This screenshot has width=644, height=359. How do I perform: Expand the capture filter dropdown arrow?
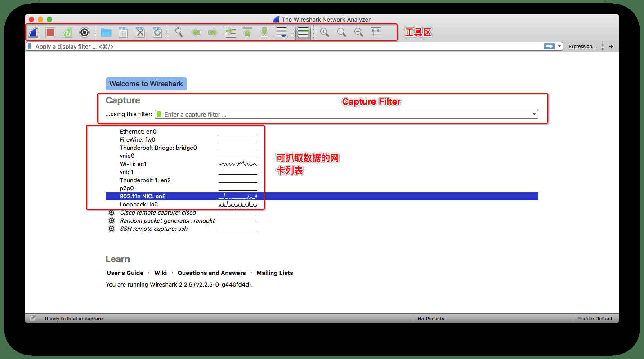(x=534, y=114)
